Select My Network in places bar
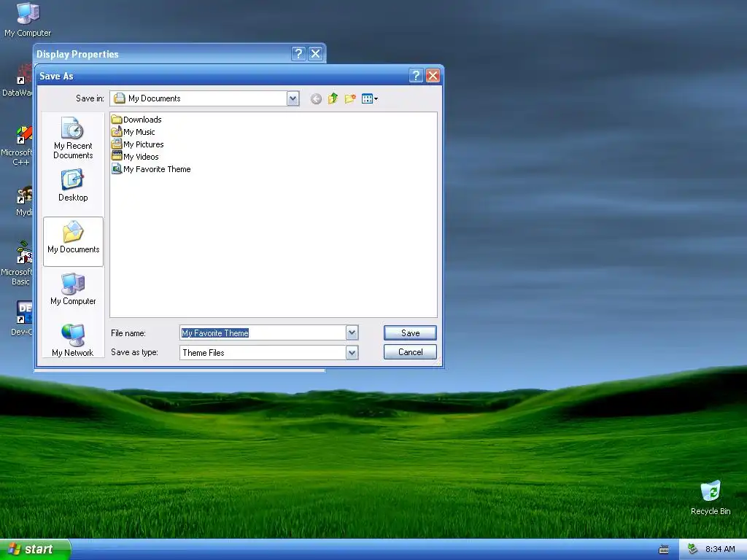747x560 pixels. (73, 340)
